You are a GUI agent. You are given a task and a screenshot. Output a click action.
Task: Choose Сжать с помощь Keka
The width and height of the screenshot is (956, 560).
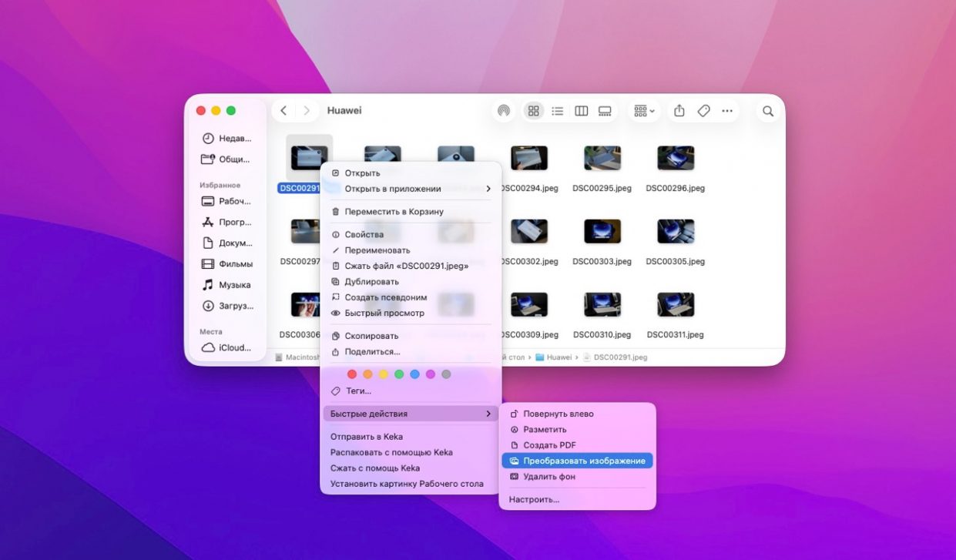pyautogui.click(x=411, y=468)
